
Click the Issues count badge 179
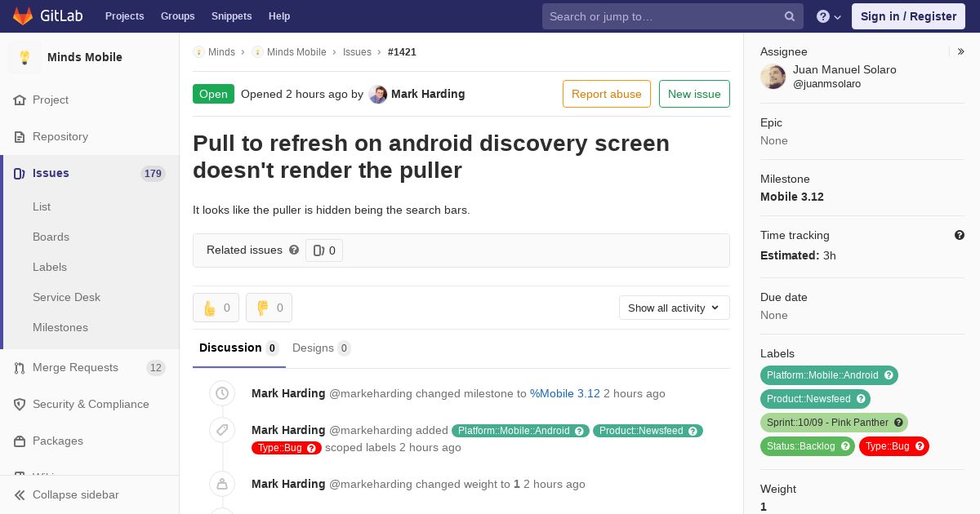tap(153, 174)
